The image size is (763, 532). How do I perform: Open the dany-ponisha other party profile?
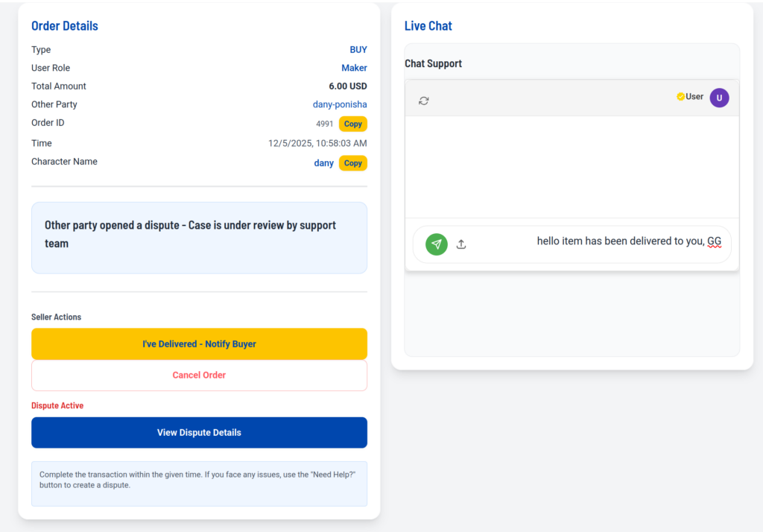click(x=340, y=105)
